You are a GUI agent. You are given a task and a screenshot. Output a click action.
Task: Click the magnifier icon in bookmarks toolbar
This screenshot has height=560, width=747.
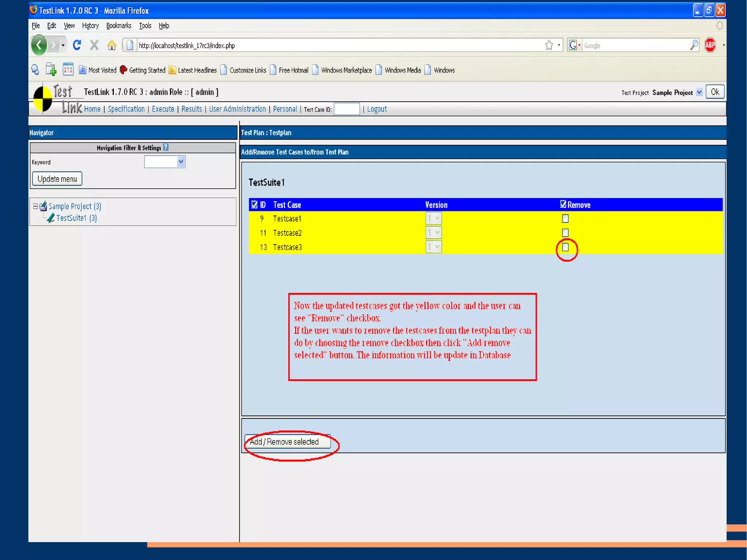35,70
